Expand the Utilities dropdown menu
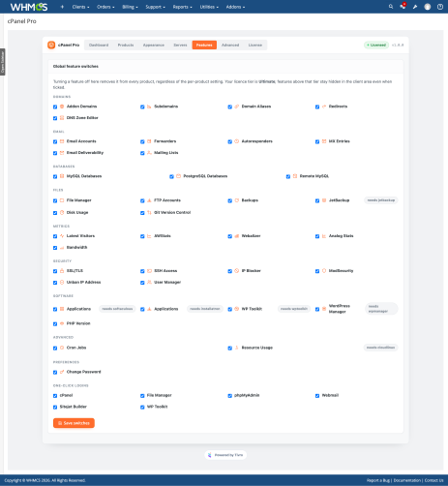 point(209,7)
